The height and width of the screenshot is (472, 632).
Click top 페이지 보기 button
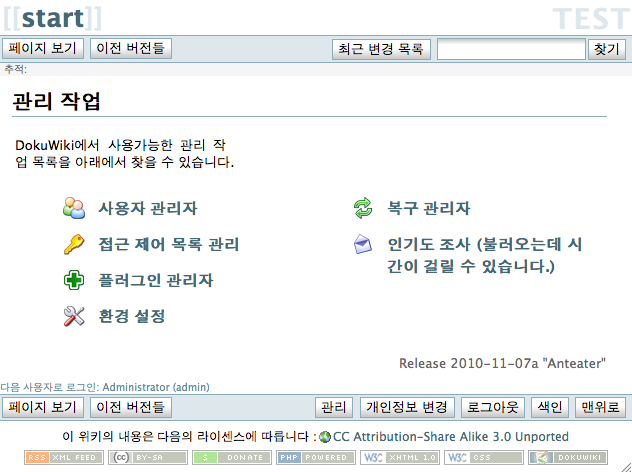pos(43,48)
